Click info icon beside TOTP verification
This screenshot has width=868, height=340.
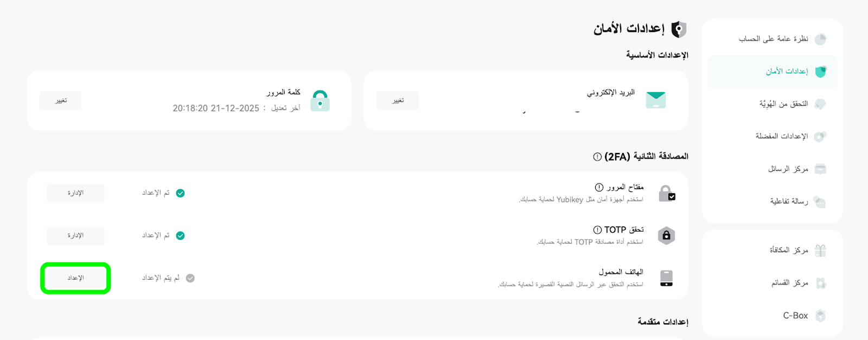click(x=597, y=230)
